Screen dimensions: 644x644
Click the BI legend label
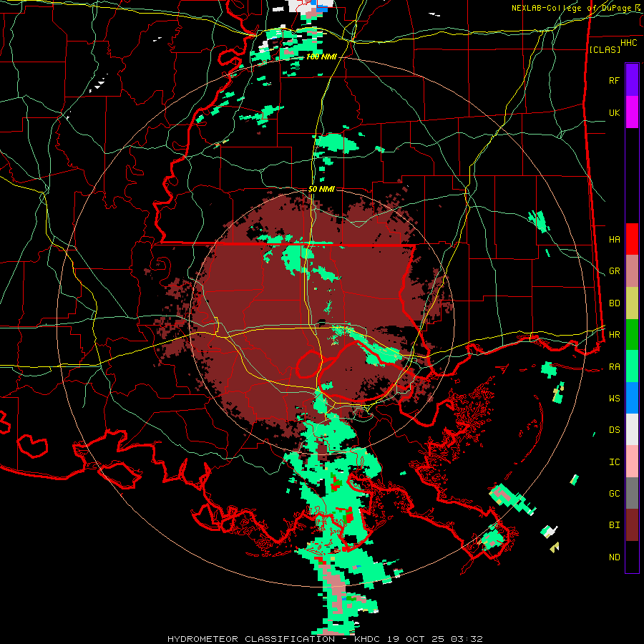pos(614,525)
